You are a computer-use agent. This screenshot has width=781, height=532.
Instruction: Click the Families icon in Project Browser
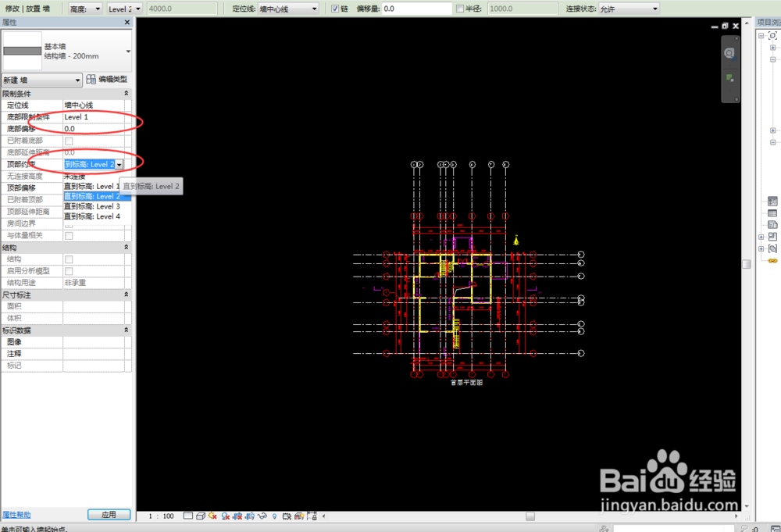tap(772, 237)
